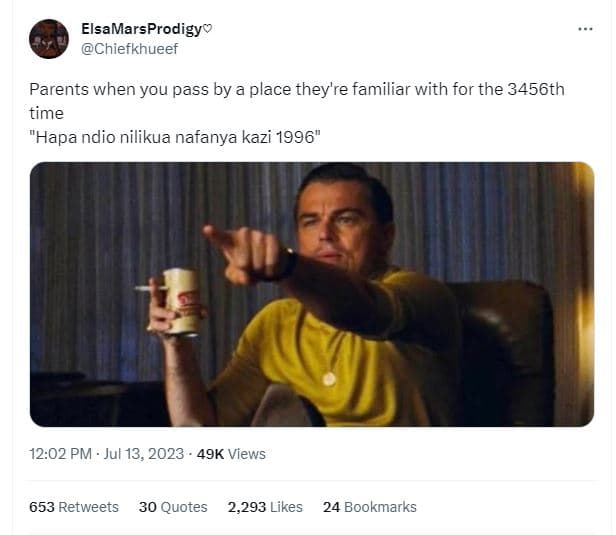Image resolution: width=616 pixels, height=535 pixels.
Task: Click the cup held in the image
Action: click(x=181, y=302)
